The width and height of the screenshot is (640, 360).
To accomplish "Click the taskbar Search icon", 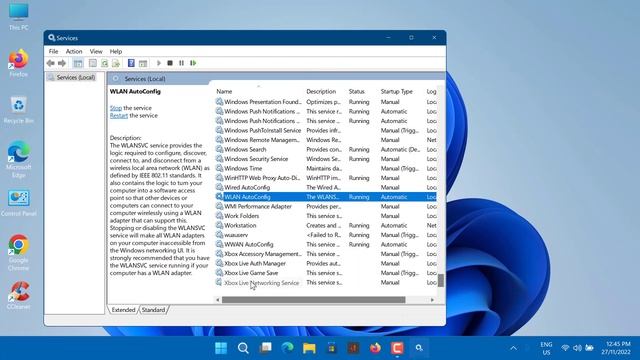I will coord(243,348).
